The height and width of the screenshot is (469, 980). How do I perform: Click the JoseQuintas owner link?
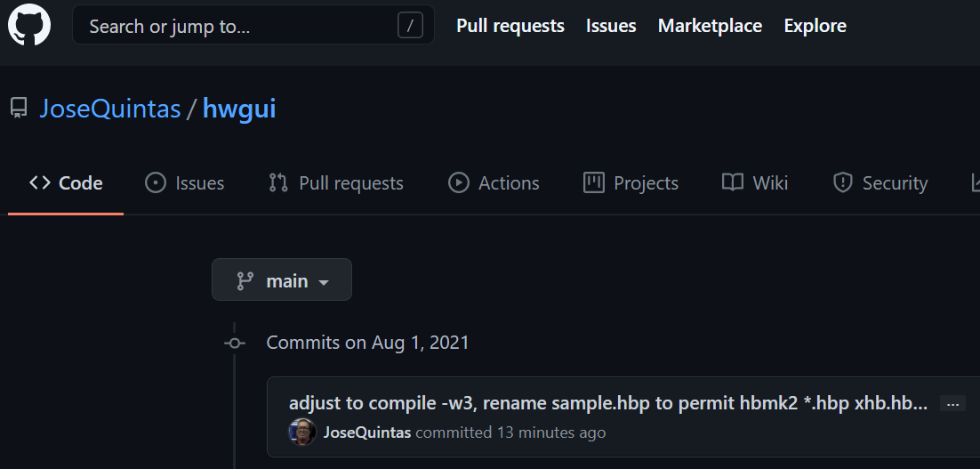click(x=110, y=109)
